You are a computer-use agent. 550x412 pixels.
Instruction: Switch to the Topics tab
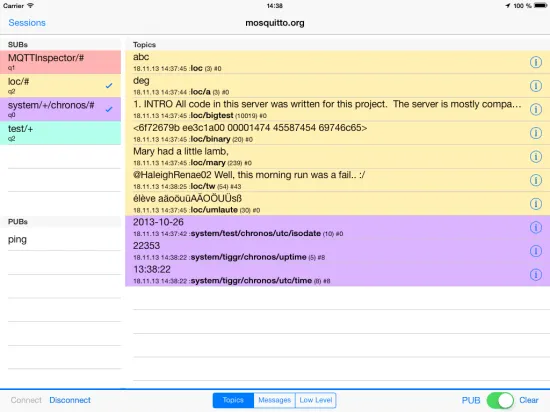pyautogui.click(x=233, y=400)
